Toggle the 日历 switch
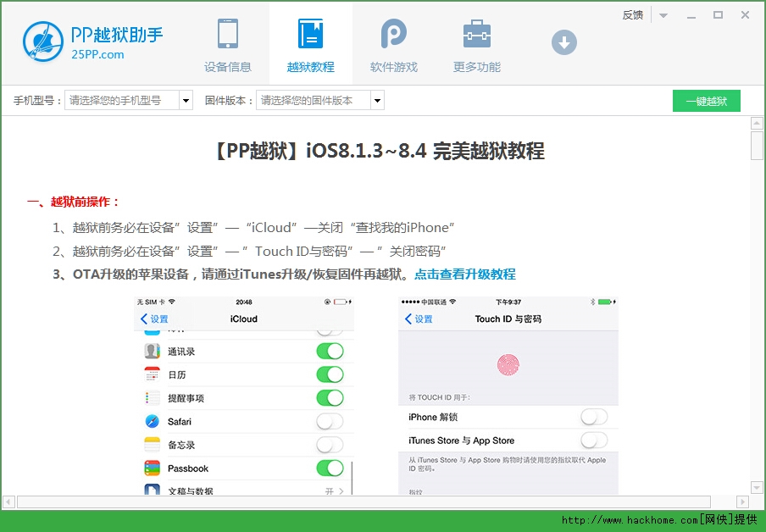The image size is (766, 532). 330,374
